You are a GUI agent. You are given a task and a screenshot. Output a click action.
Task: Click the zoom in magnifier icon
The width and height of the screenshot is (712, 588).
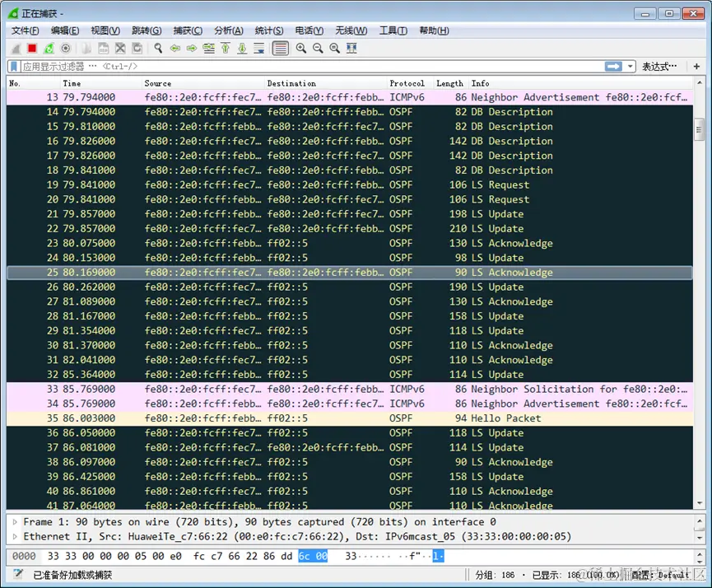[x=301, y=48]
